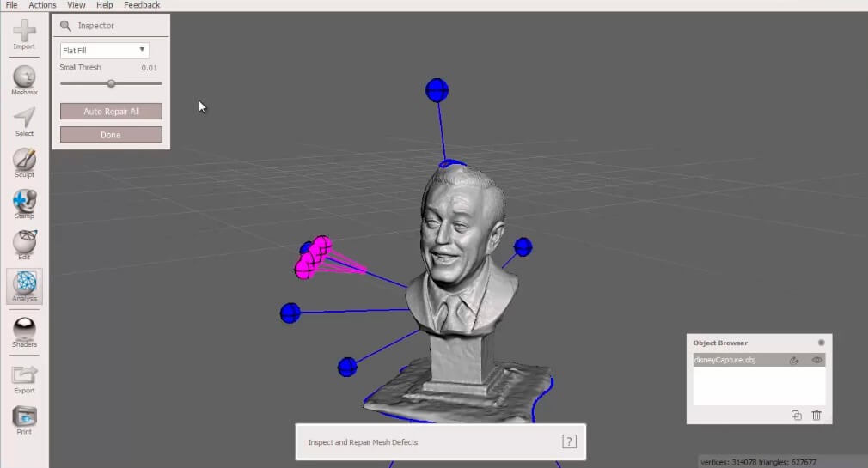This screenshot has width=868, height=468.
Task: Open the Export tool
Action: point(24,379)
